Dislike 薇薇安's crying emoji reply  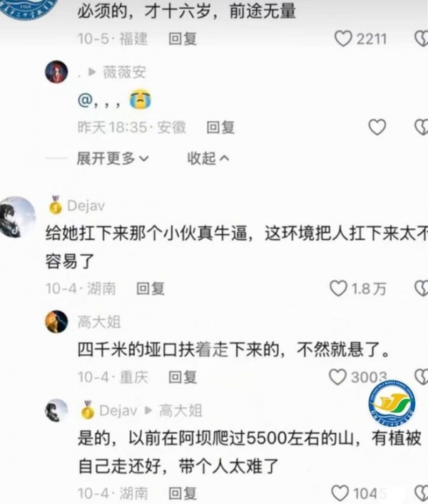(422, 127)
